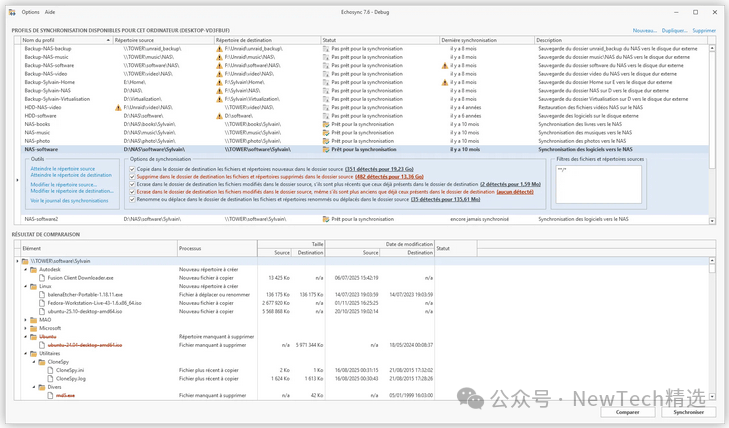The image size is (729, 428).
Task: Uncheck the 'Supprime dans le dossier' option
Action: 131,177
